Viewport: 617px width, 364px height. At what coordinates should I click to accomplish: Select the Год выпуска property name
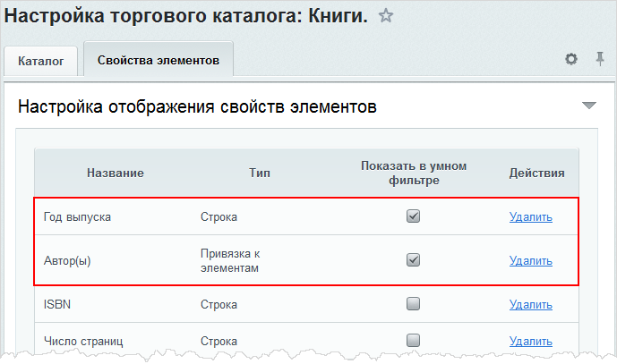[77, 217]
